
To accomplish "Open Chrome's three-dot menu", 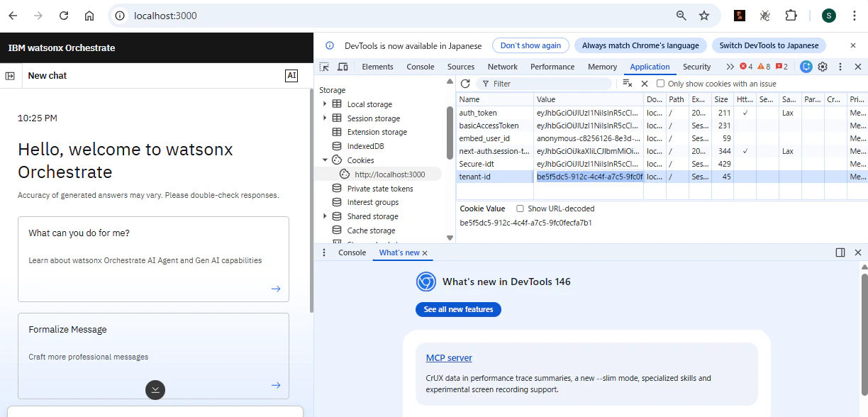I will (x=854, y=16).
